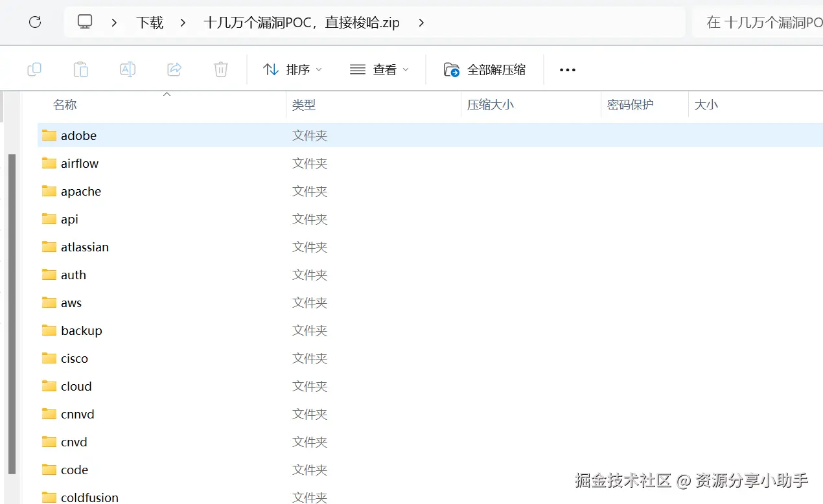
Task: Select the coldfusion folder icon
Action: click(49, 497)
